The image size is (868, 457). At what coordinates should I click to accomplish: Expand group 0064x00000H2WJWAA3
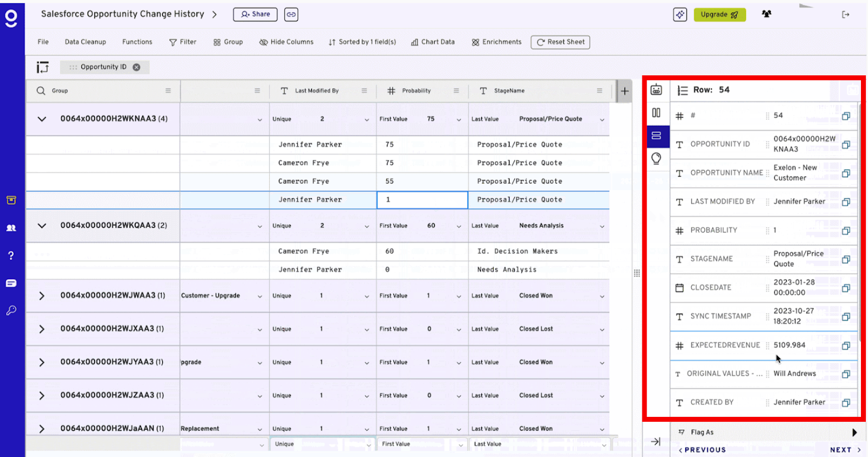(x=42, y=296)
